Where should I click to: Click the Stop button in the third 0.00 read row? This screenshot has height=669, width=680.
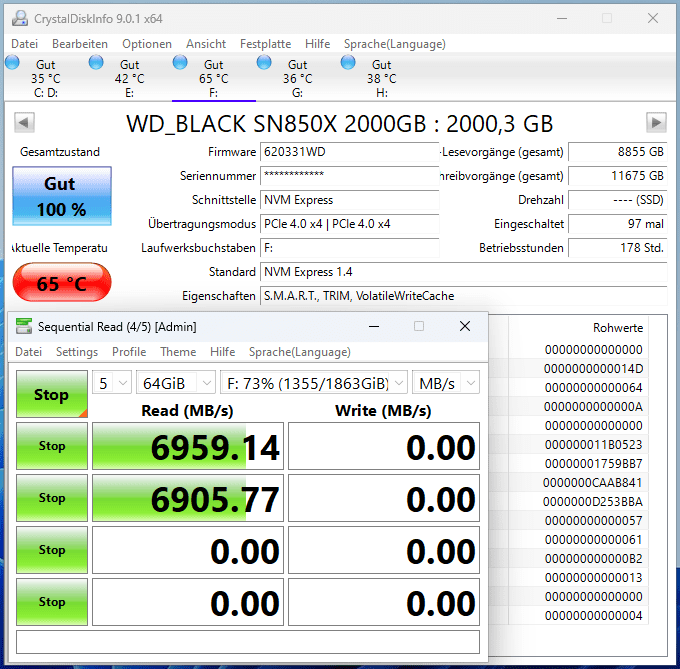(x=52, y=550)
